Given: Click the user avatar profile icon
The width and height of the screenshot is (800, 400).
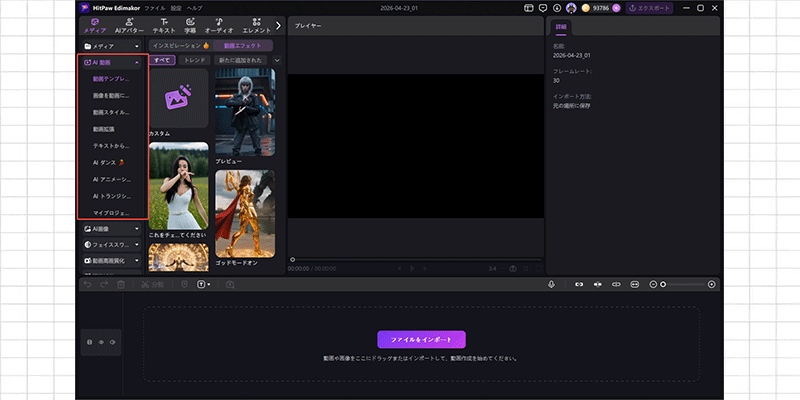Looking at the screenshot, I should [x=570, y=8].
